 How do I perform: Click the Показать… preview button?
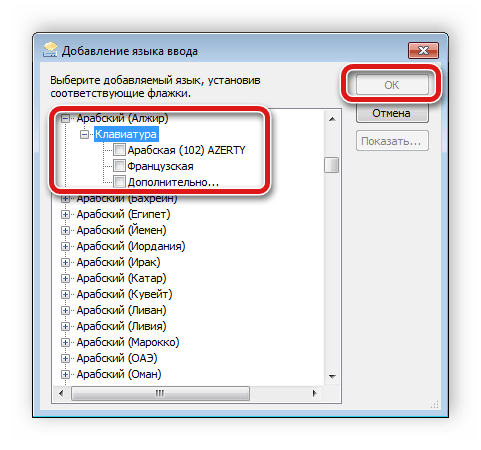click(x=392, y=141)
